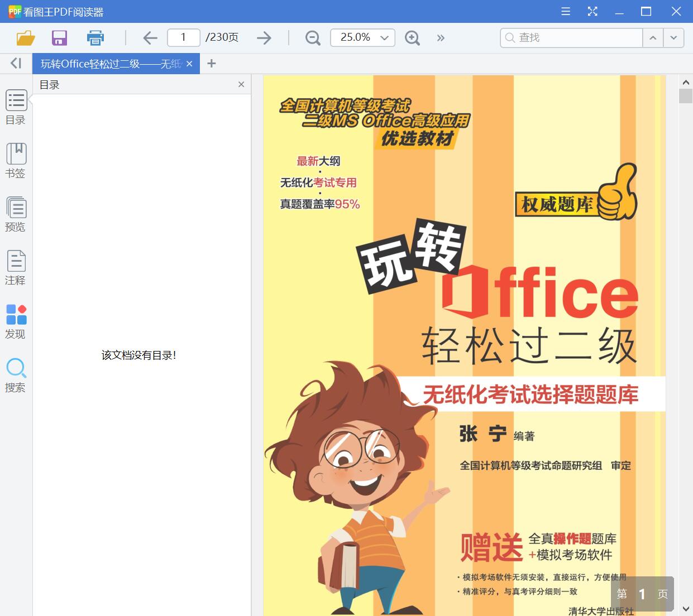693x616 pixels.
Task: Open the 目录 outline panel icon
Action: point(16,107)
